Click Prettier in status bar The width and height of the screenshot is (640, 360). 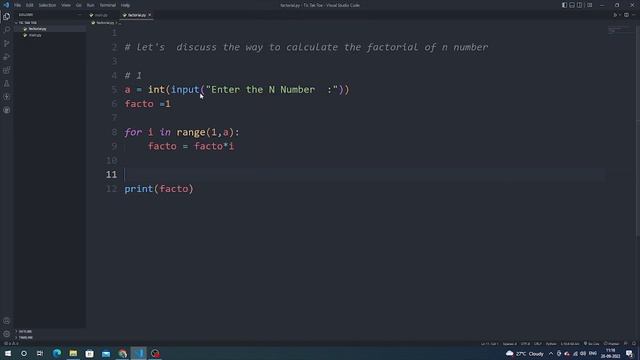click(611, 344)
